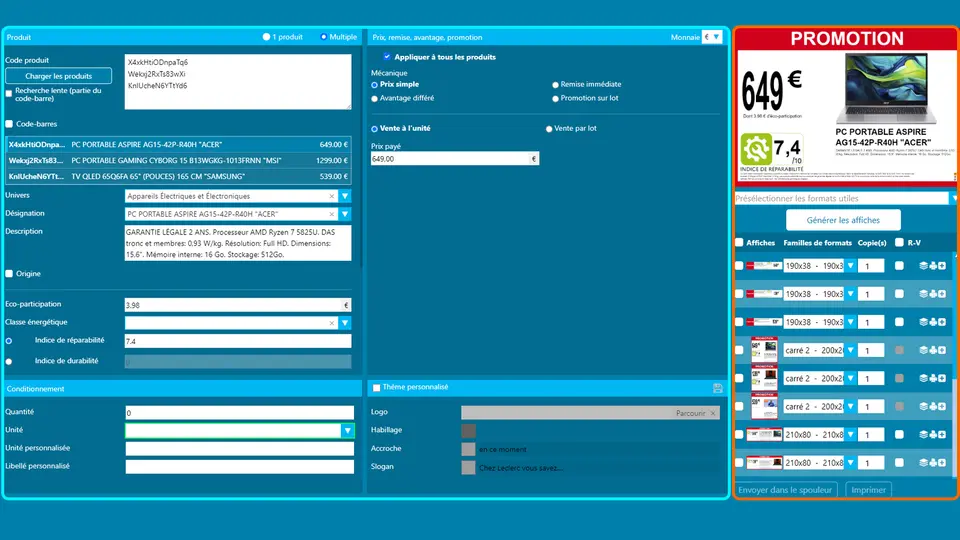Click the 'Imprimer' button
This screenshot has width=960, height=540.
click(868, 490)
